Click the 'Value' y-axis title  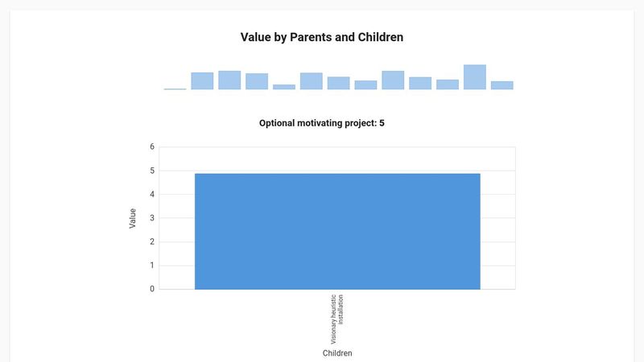(x=133, y=218)
